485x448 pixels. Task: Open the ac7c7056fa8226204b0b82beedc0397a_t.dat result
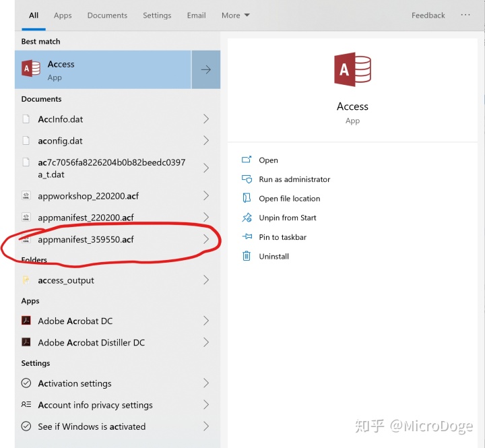(117, 168)
